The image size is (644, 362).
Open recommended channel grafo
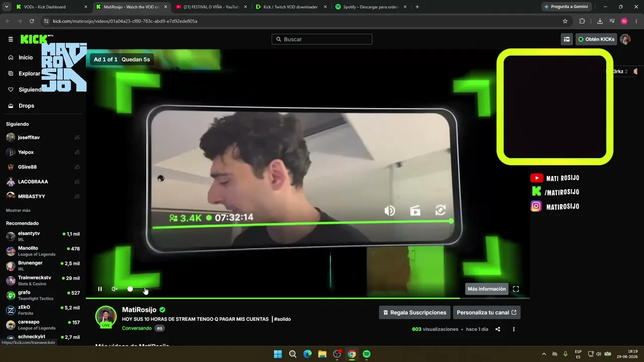[43, 295]
